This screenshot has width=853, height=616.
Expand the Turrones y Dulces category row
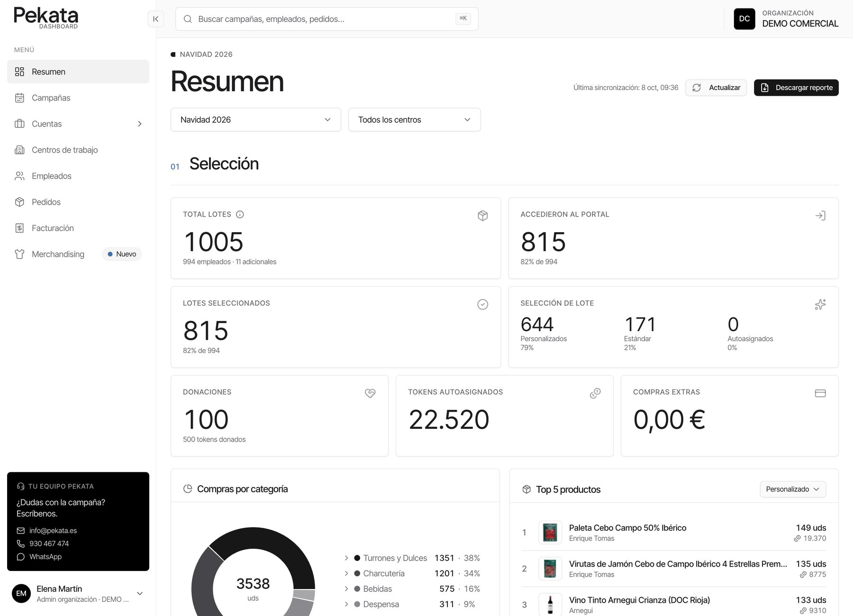tap(412, 558)
